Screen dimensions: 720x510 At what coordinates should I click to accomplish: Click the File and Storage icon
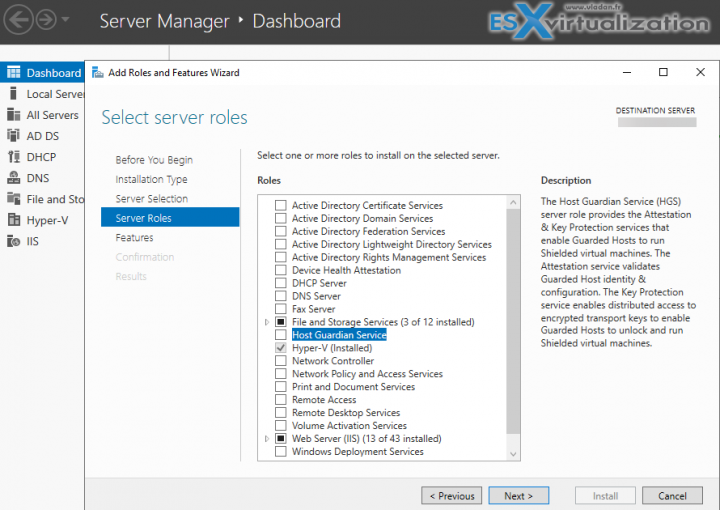pos(14,199)
